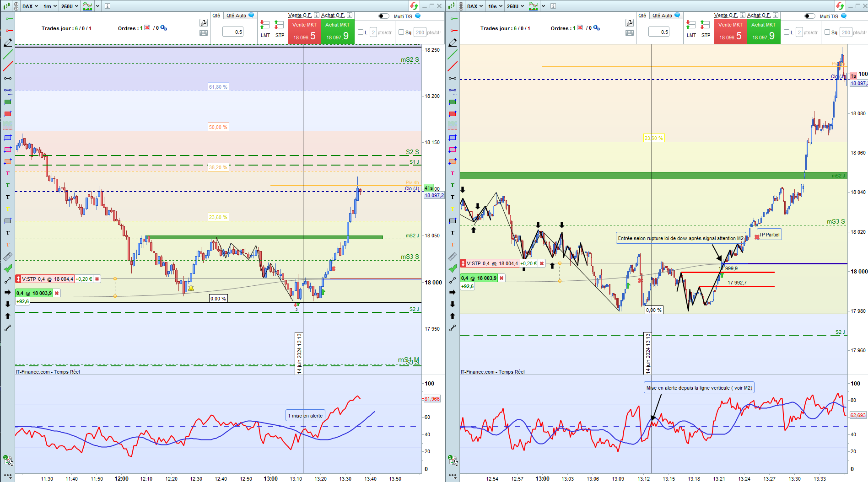868x482 pixels.
Task: Click the Vente O.F. info icon in the left chart
Action: [316, 15]
